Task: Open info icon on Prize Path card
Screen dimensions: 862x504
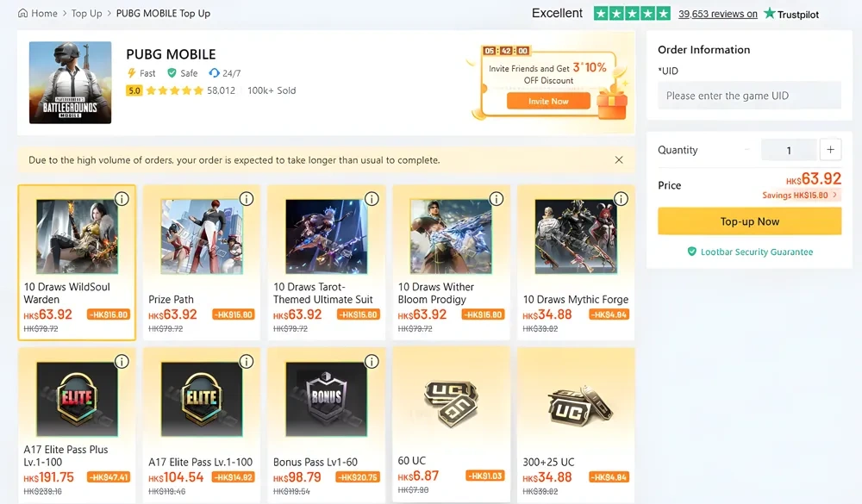Action: click(x=247, y=199)
